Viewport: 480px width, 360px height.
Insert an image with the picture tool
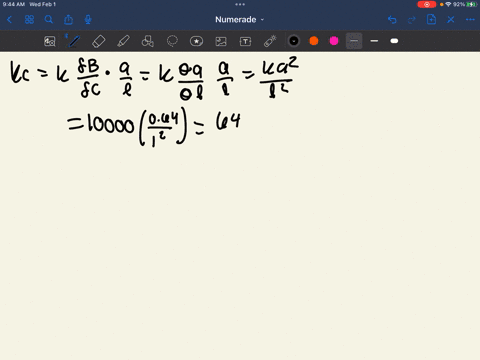(x=221, y=41)
